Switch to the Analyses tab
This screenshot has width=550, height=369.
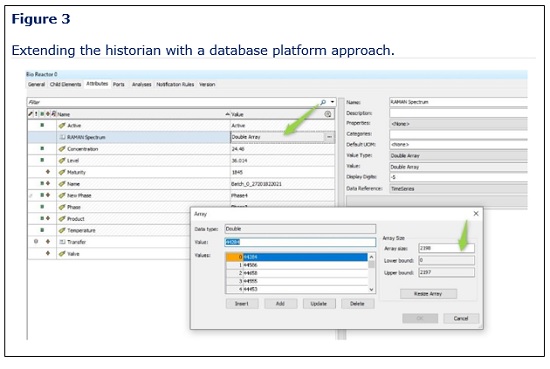point(141,85)
